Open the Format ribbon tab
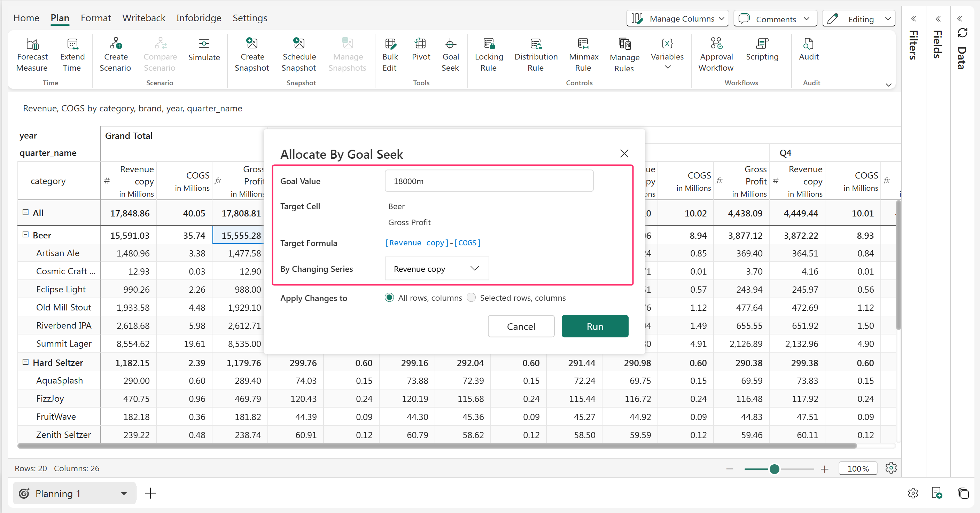The image size is (980, 513). click(x=95, y=18)
